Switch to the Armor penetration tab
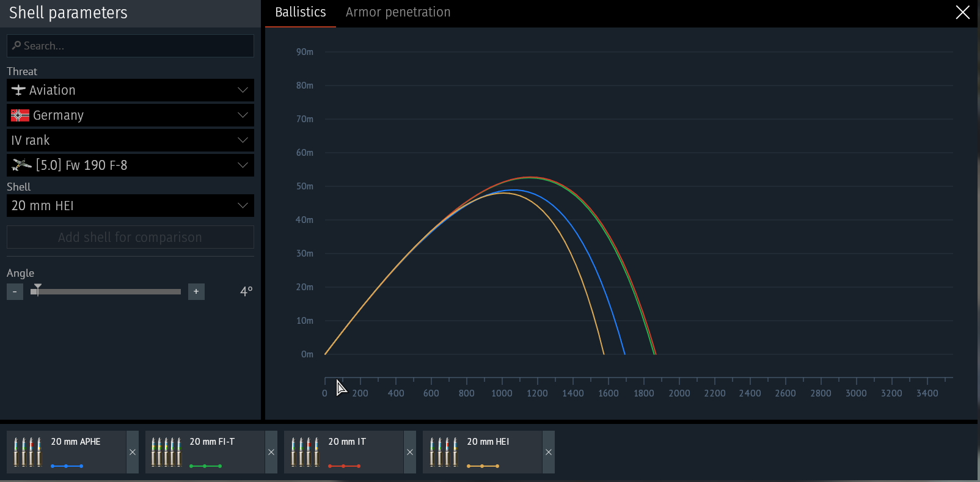Screen dimensions: 980x482 [x=398, y=13]
